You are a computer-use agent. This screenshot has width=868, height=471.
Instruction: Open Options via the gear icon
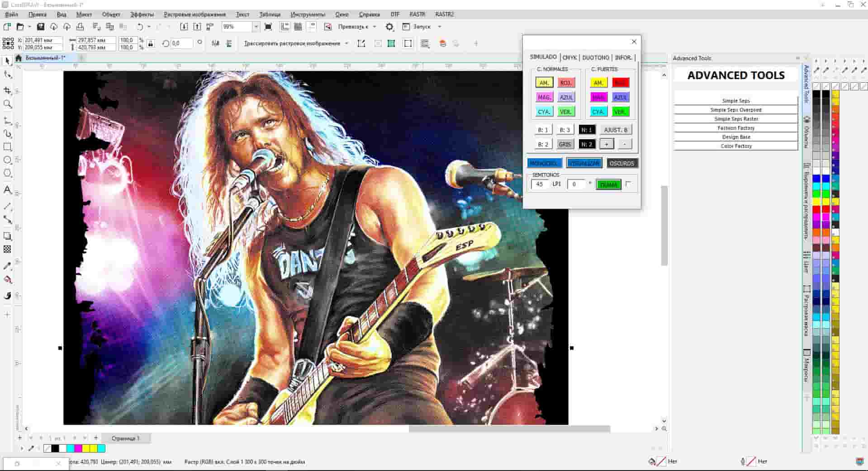pos(389,27)
